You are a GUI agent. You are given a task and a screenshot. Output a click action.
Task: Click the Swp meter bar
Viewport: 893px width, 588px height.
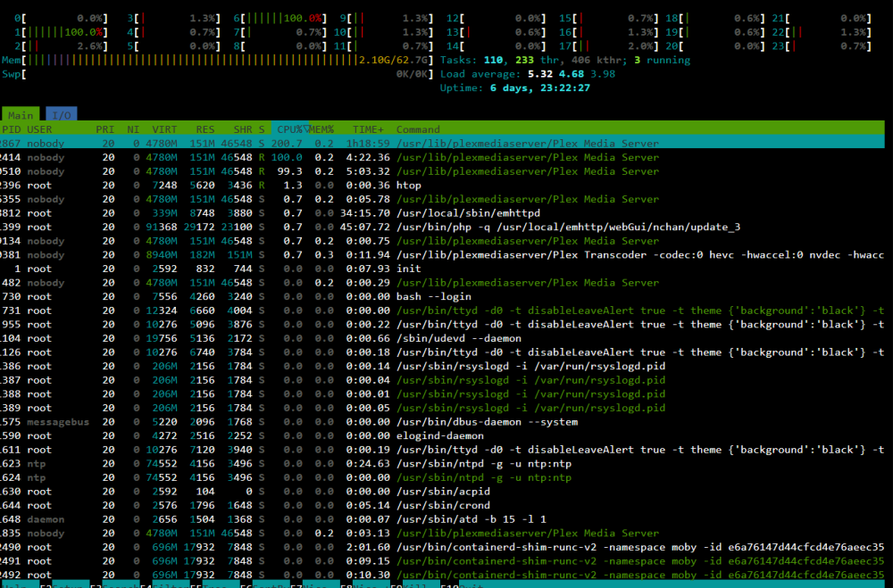(x=216, y=74)
